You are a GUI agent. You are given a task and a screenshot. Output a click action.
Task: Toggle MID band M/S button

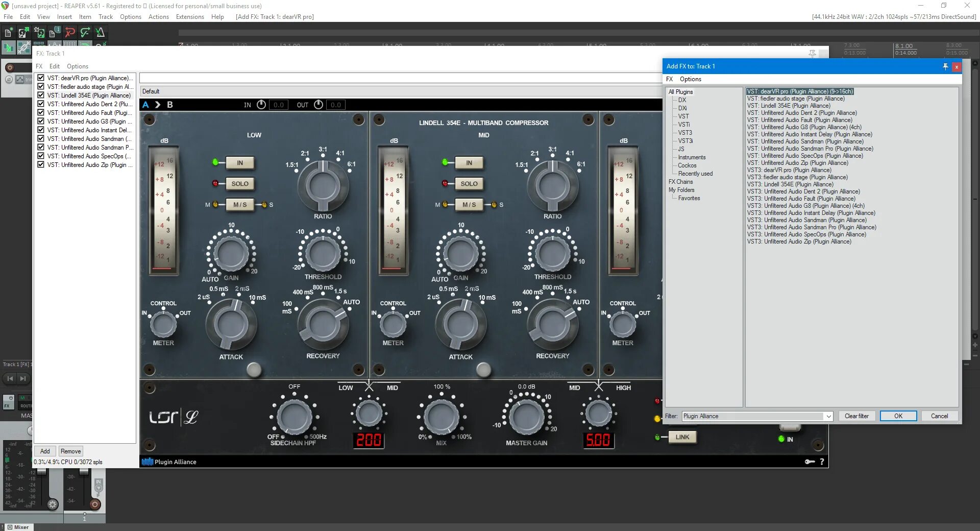pos(469,205)
